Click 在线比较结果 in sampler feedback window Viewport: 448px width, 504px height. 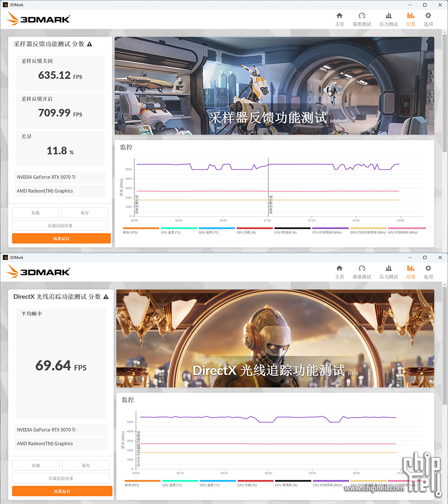point(60,225)
